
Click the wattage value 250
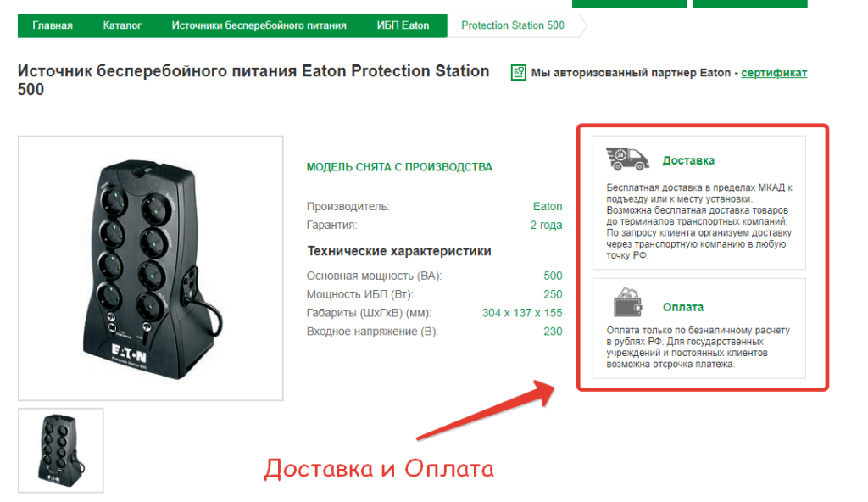tap(553, 294)
